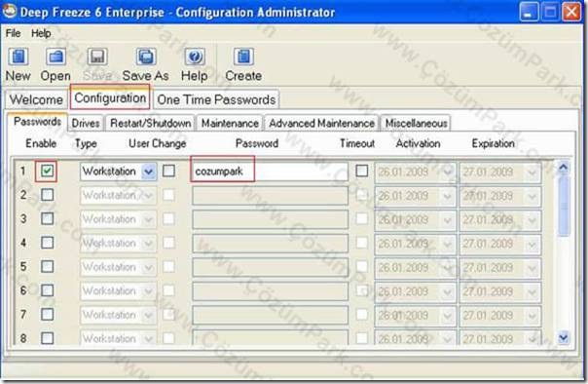
Task: Click the Save As toolbar icon
Action: pos(146,58)
